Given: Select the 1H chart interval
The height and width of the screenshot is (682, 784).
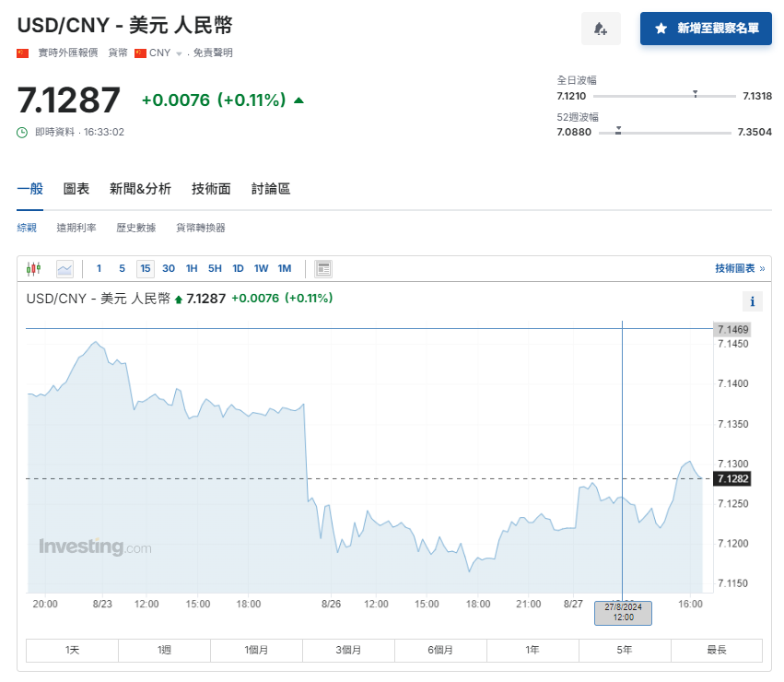Looking at the screenshot, I should 192,269.
